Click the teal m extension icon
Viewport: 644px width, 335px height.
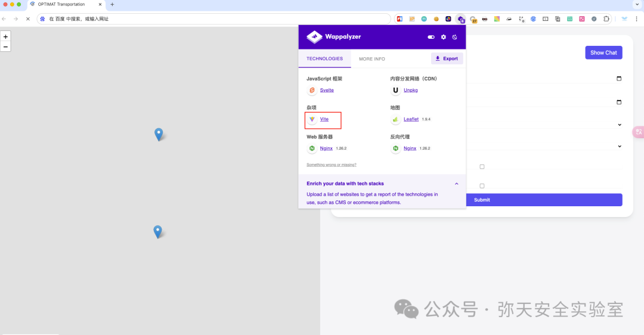click(x=424, y=19)
